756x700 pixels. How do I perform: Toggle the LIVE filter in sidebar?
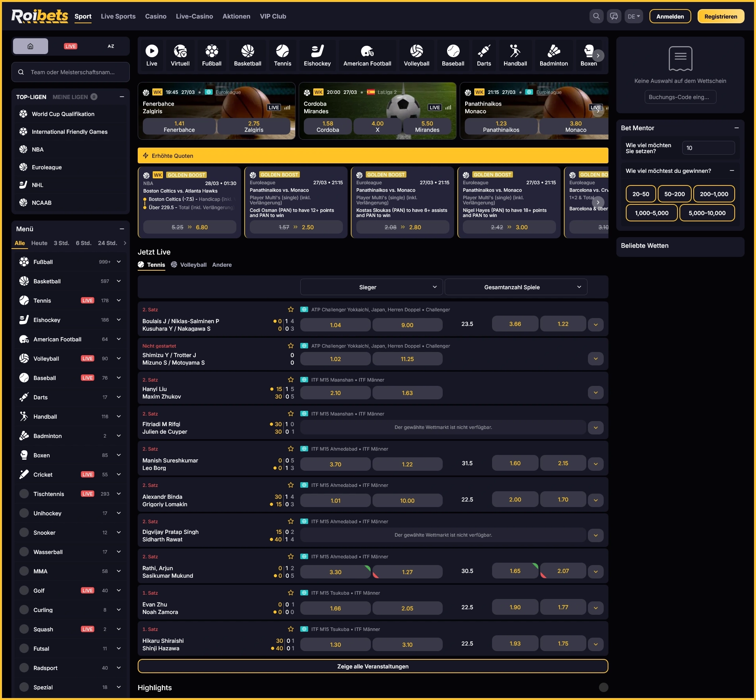click(71, 46)
